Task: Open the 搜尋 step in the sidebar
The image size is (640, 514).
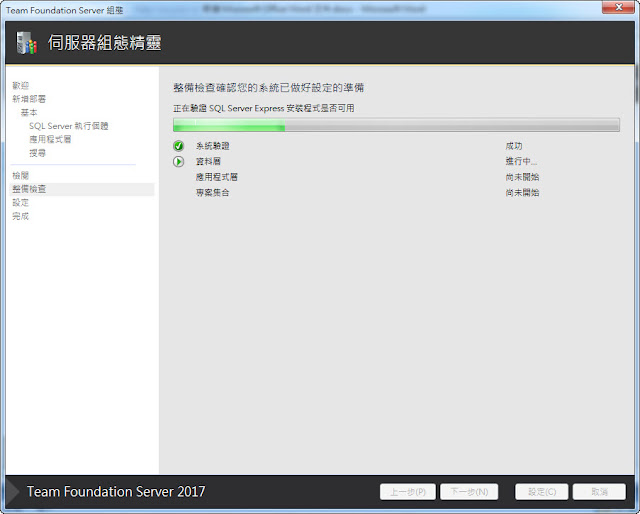Action: point(38,153)
